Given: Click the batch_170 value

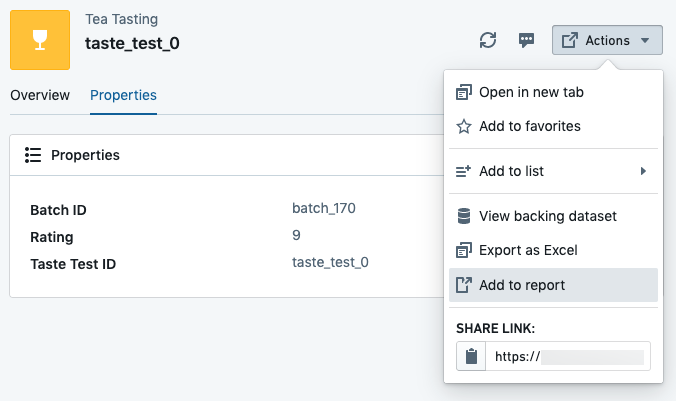Looking at the screenshot, I should [324, 208].
